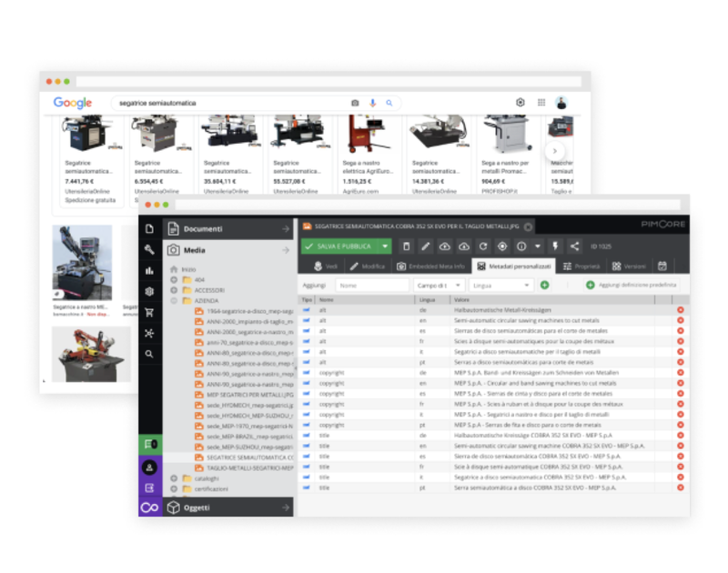Open the green notifications icon in sidebar
Viewport: 728px width, 573px height.
click(150, 445)
